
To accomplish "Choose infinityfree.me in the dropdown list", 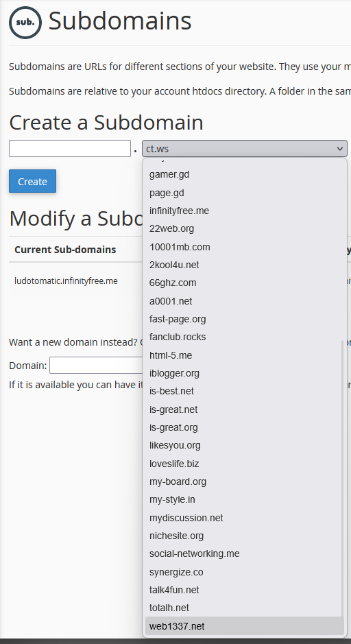I will point(244,211).
